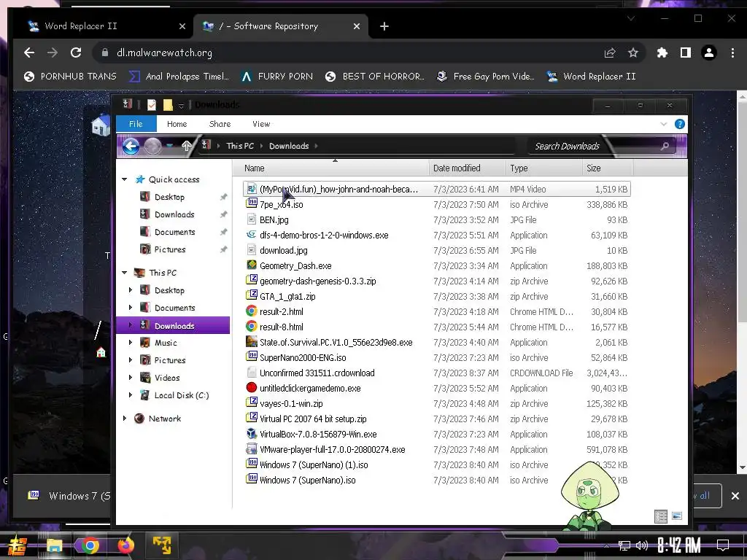Select SuperNano2000-ENG.iso file name

point(303,357)
